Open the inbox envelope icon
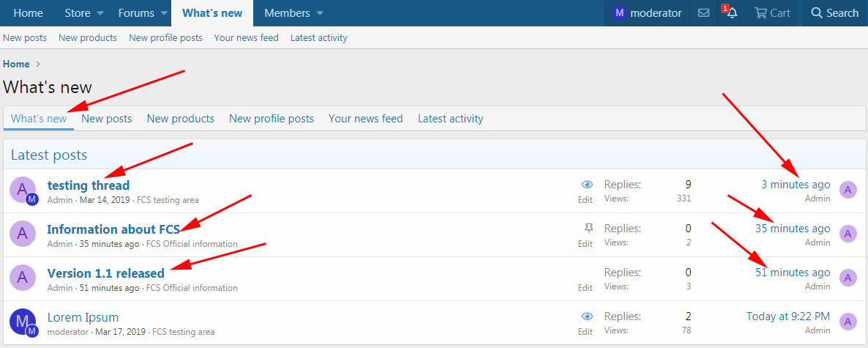Viewport: 868px width, 348px height. [703, 13]
